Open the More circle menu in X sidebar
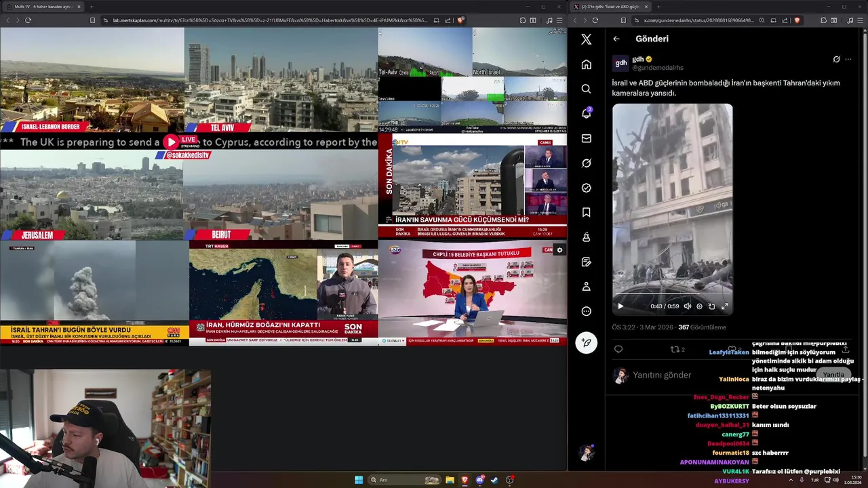The width and height of the screenshot is (868, 488). (586, 311)
